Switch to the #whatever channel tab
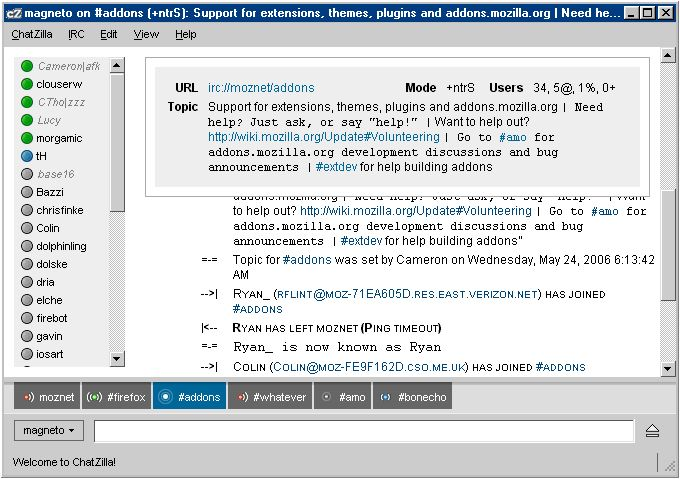Image resolution: width=680 pixels, height=479 pixels. pyautogui.click(x=270, y=397)
